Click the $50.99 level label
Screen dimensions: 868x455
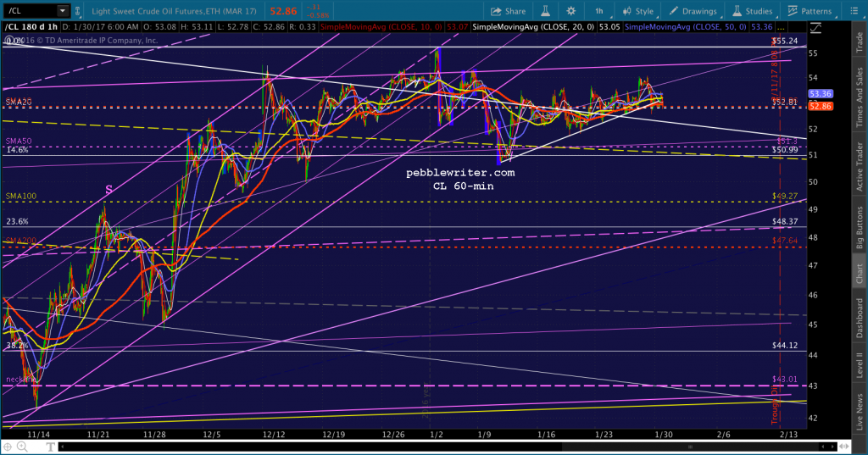[x=785, y=149]
